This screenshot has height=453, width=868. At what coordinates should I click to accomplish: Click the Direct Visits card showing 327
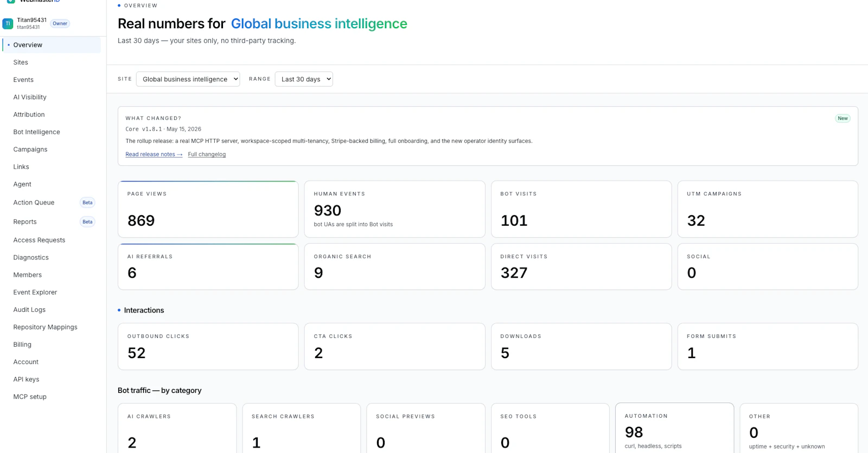tap(581, 266)
